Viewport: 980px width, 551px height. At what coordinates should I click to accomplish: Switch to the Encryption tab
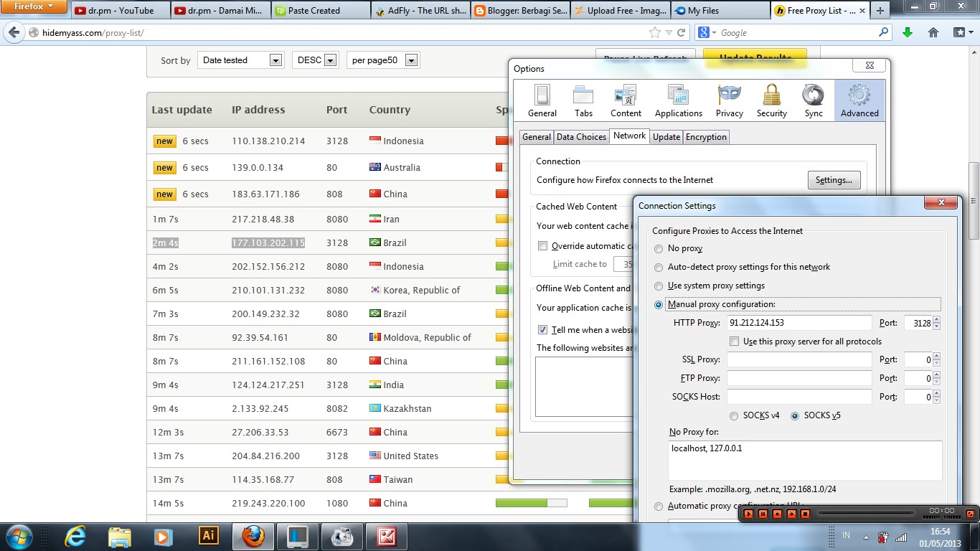(706, 137)
